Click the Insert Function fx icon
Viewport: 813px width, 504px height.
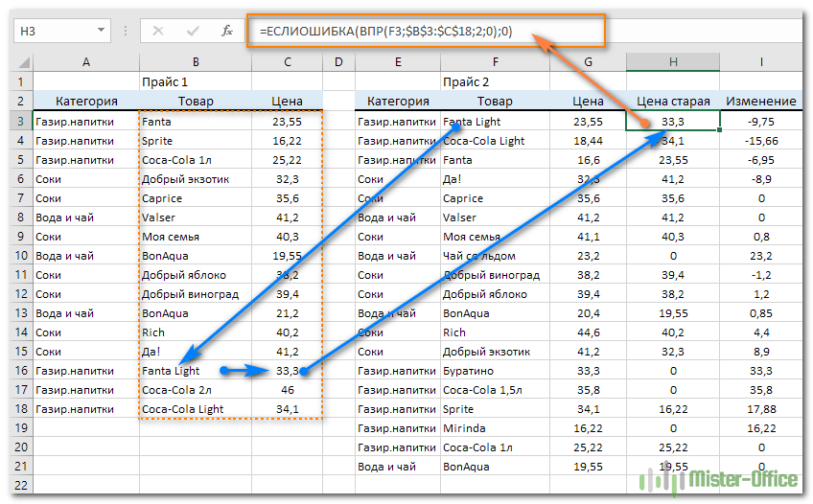[227, 31]
